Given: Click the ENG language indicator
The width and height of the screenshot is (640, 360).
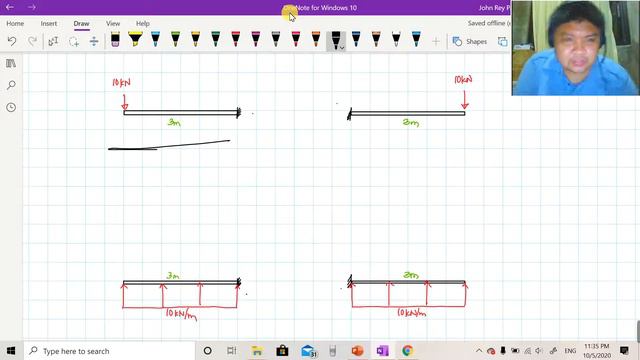Looking at the screenshot, I should (x=570, y=351).
